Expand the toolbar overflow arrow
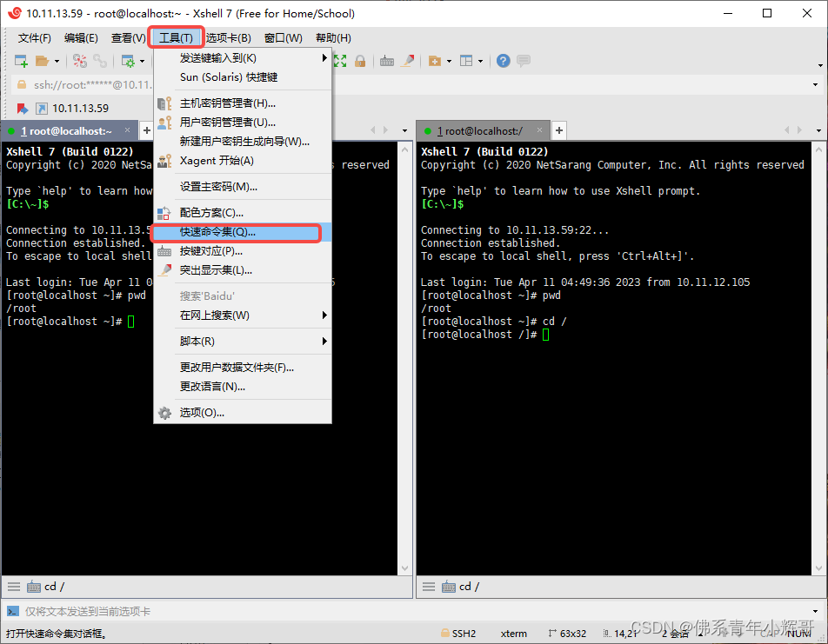Viewport: 828px width, 644px height. point(821,65)
